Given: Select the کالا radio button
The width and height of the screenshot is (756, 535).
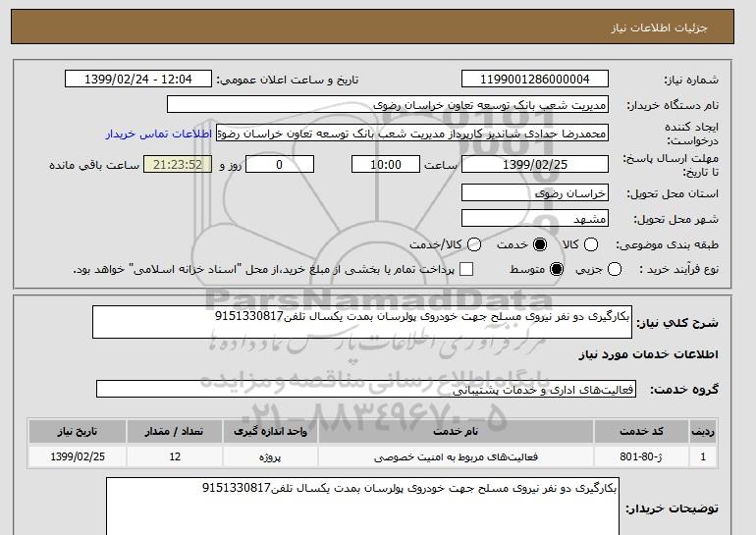Looking at the screenshot, I should [591, 244].
